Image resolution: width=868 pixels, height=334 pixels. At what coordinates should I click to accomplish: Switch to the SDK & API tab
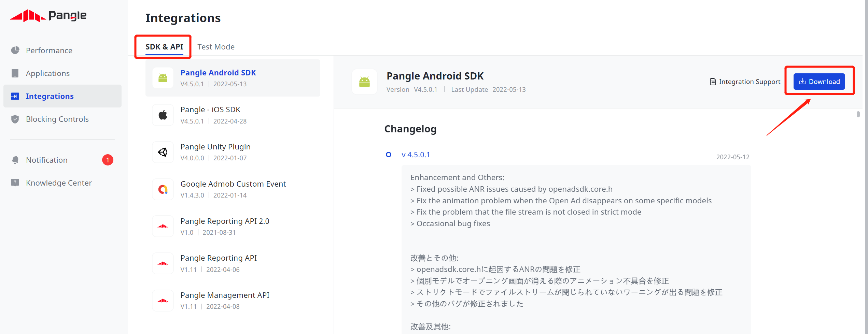pos(164,47)
